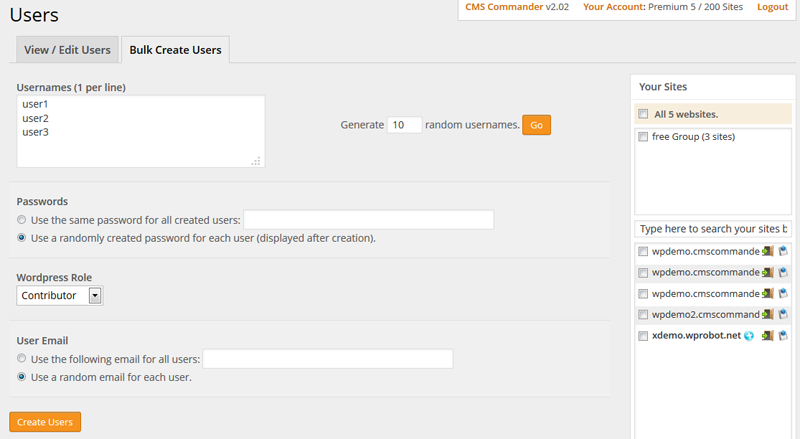Open the Bulk Create Users tab

tap(175, 50)
